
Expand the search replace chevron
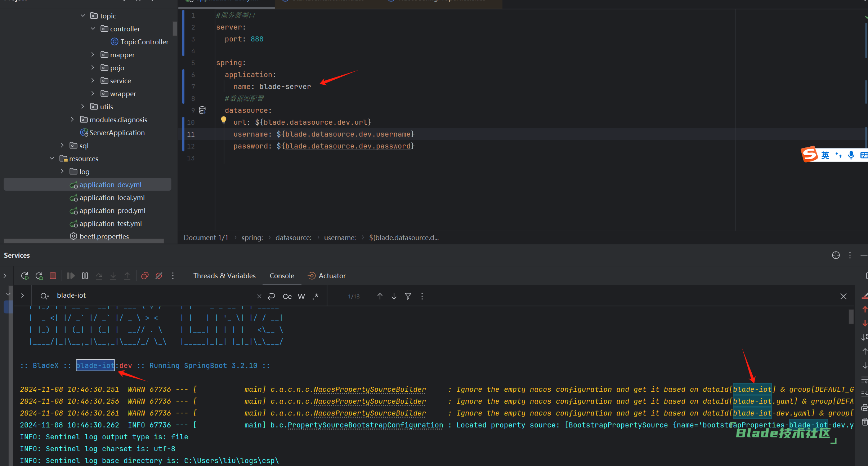pos(23,296)
